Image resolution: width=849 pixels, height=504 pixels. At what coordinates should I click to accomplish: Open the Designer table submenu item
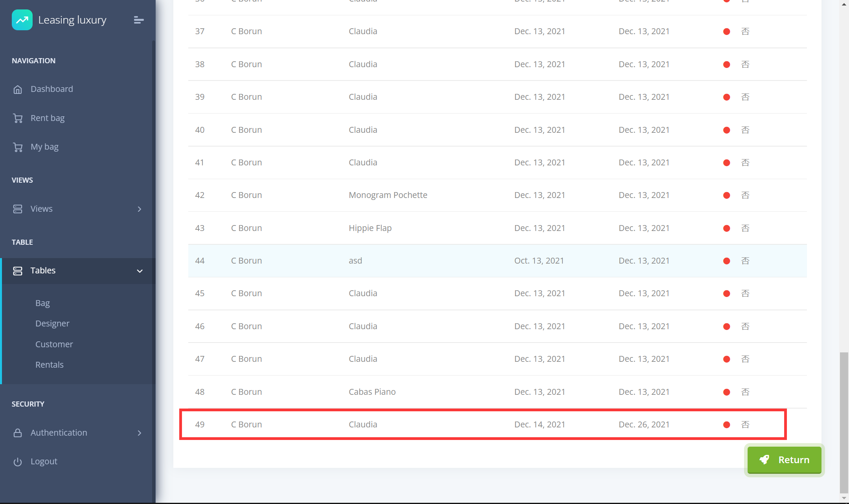point(52,323)
